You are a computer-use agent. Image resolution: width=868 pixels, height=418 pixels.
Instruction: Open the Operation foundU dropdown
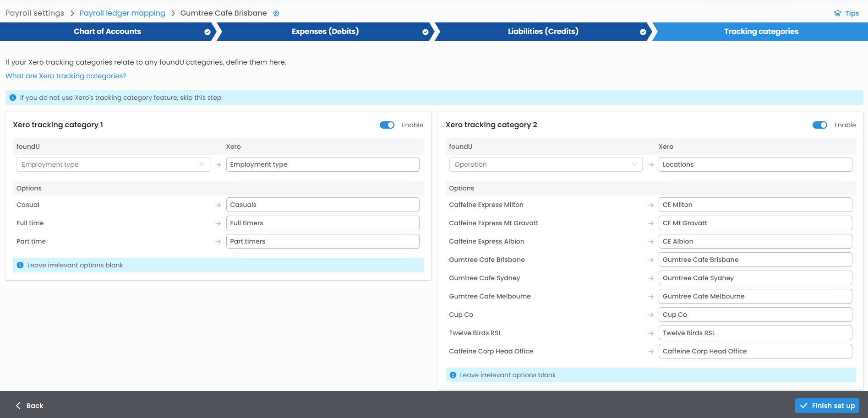tap(545, 164)
